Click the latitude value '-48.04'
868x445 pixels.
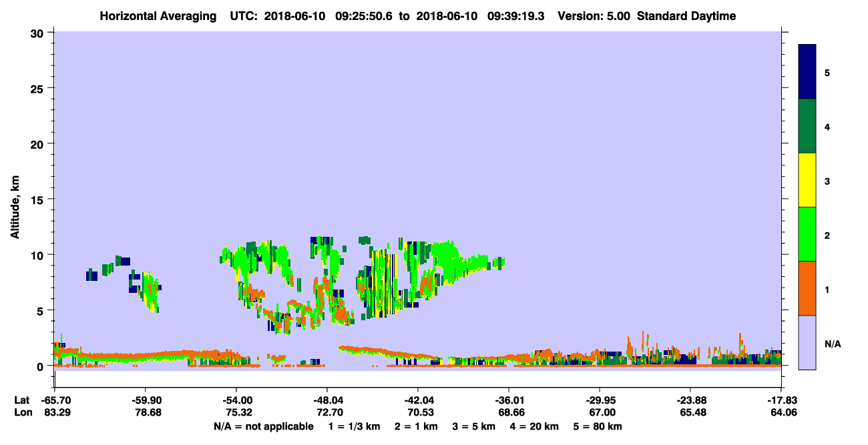tap(327, 400)
